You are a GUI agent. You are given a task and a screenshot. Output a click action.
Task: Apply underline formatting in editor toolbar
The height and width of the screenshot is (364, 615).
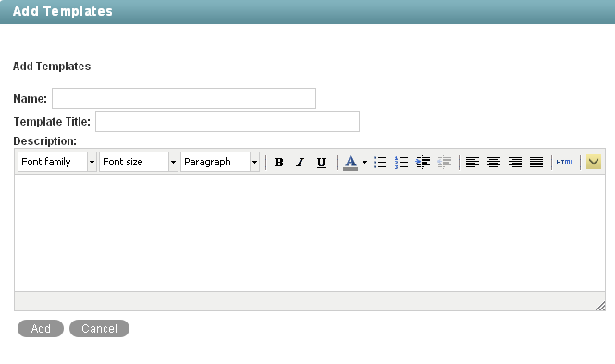pos(321,162)
